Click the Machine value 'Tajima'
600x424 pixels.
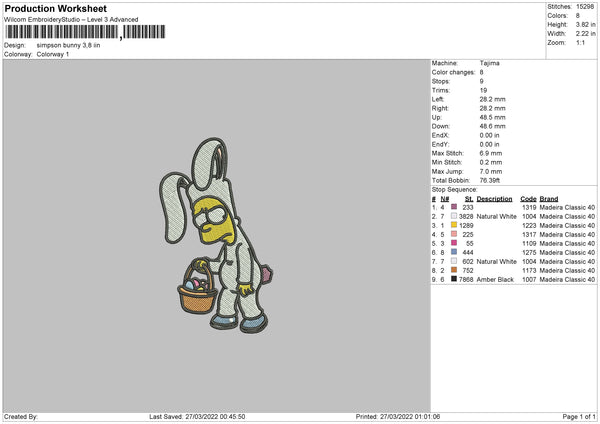[489, 63]
